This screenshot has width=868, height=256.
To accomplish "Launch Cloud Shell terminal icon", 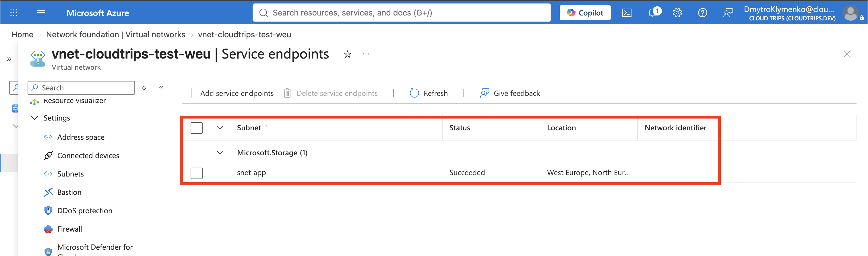I will [x=627, y=13].
